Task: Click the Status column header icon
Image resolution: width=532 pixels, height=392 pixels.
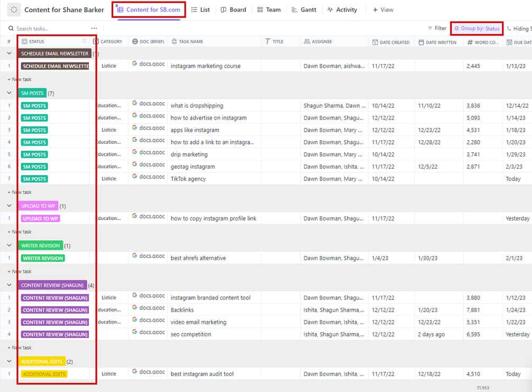Action: click(24, 41)
